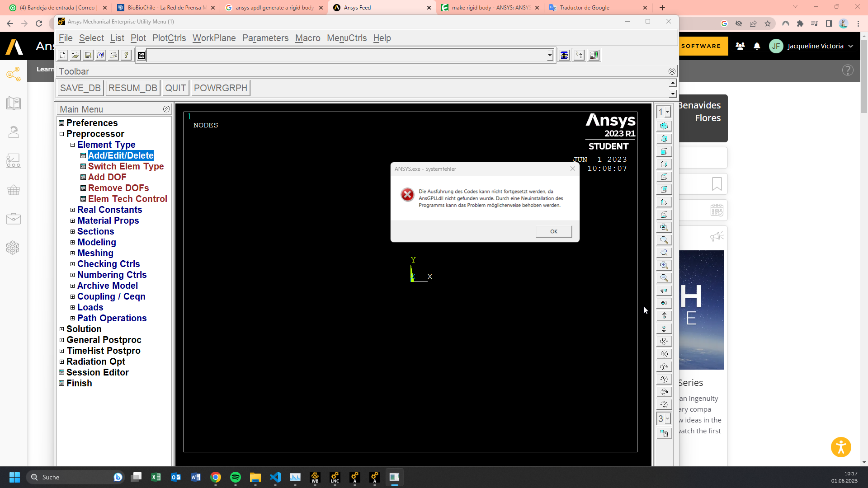The image size is (868, 488).
Task: Open the Parameters menu
Action: 265,38
